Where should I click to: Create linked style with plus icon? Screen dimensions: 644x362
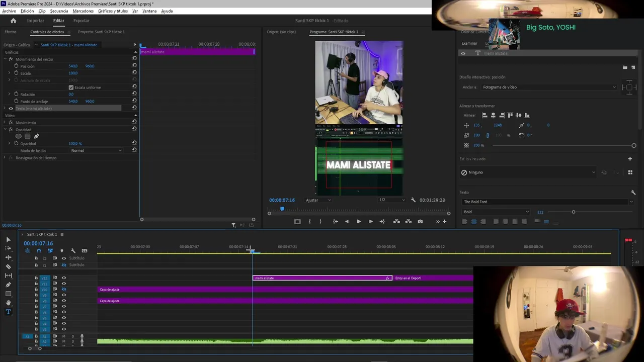coord(629,159)
